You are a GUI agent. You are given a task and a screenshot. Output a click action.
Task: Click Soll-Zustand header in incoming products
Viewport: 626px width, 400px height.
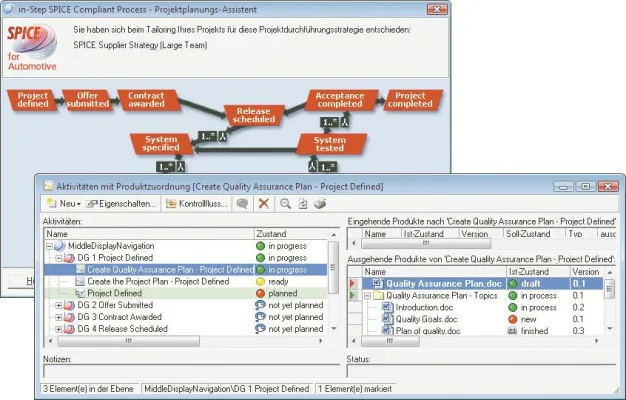tap(534, 234)
